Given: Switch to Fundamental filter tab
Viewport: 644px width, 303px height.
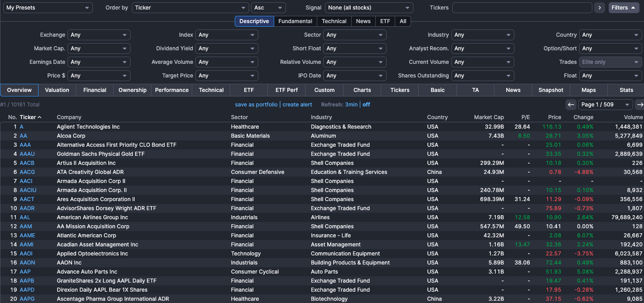Looking at the screenshot, I should [295, 21].
